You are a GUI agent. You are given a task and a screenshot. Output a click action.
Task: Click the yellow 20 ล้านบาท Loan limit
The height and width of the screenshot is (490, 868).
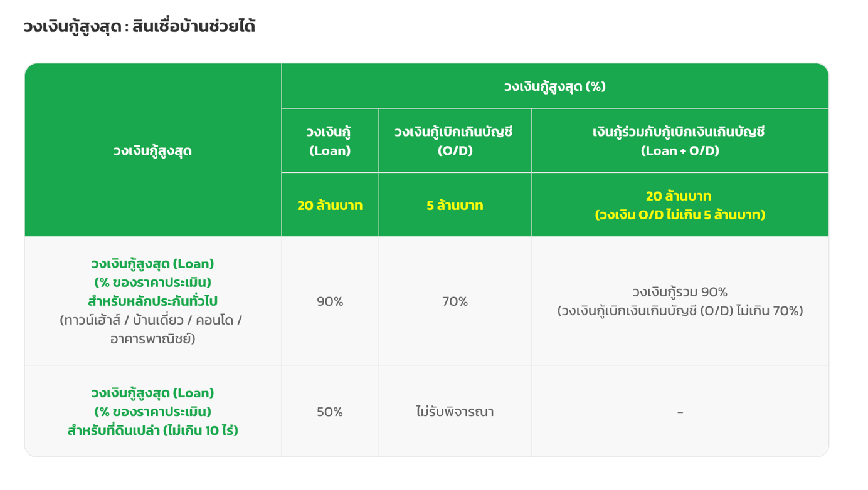(330, 206)
